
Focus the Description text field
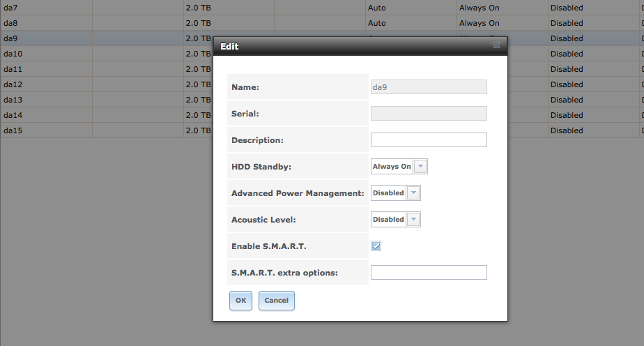(429, 140)
